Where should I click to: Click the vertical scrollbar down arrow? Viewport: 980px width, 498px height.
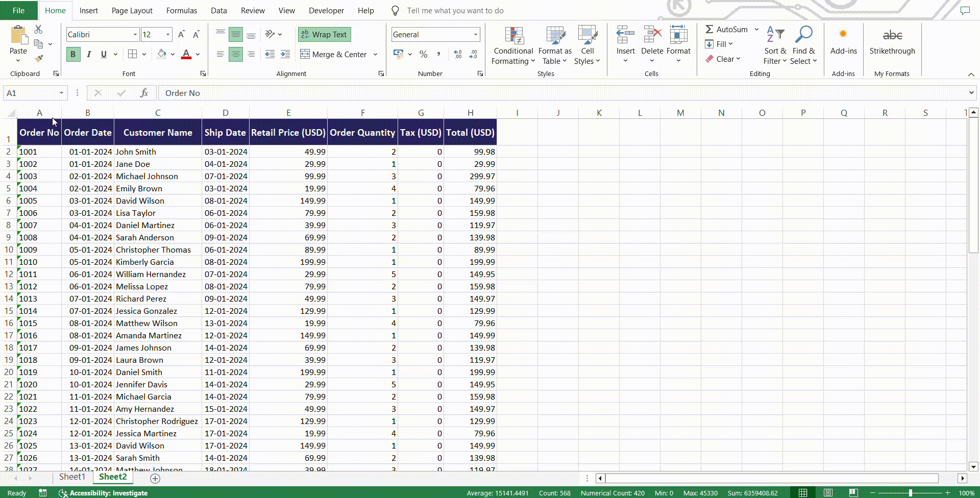pos(973,466)
